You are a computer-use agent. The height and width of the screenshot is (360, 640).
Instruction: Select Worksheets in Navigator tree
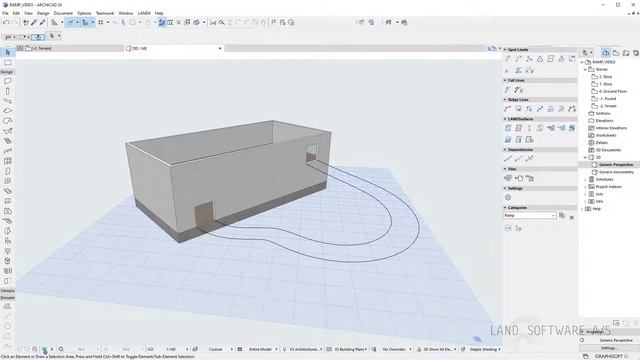pos(606,136)
